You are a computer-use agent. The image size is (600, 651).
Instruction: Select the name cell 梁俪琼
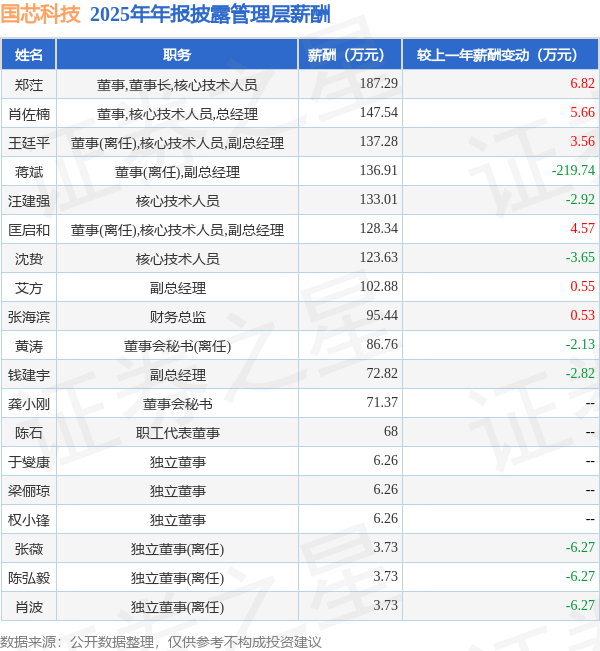click(x=29, y=491)
